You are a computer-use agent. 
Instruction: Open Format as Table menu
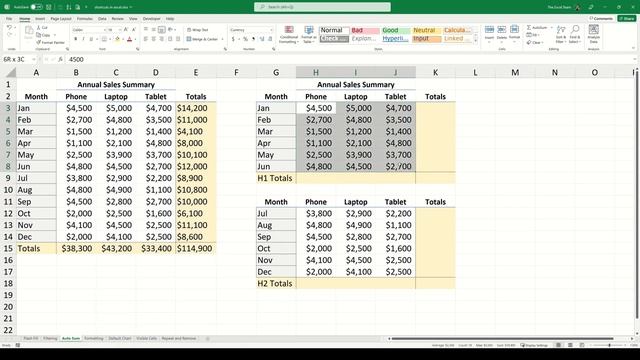tap(309, 35)
